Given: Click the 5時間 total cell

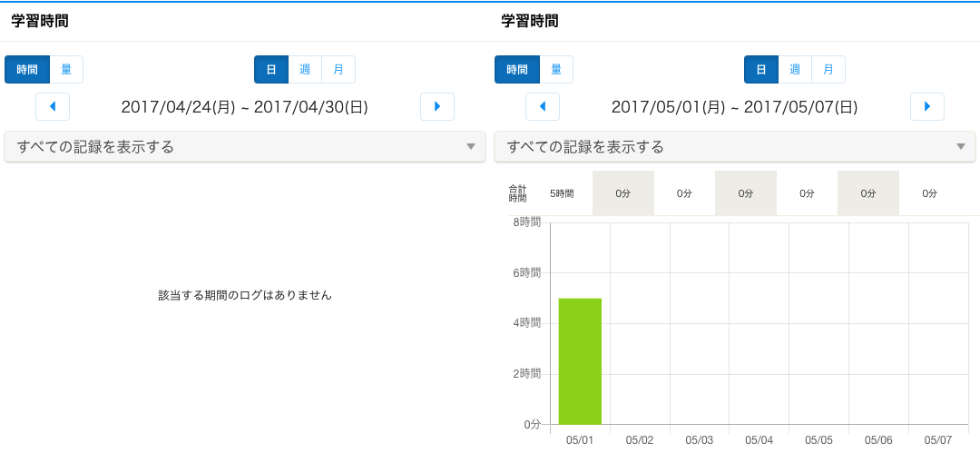Looking at the screenshot, I should pyautogui.click(x=562, y=193).
